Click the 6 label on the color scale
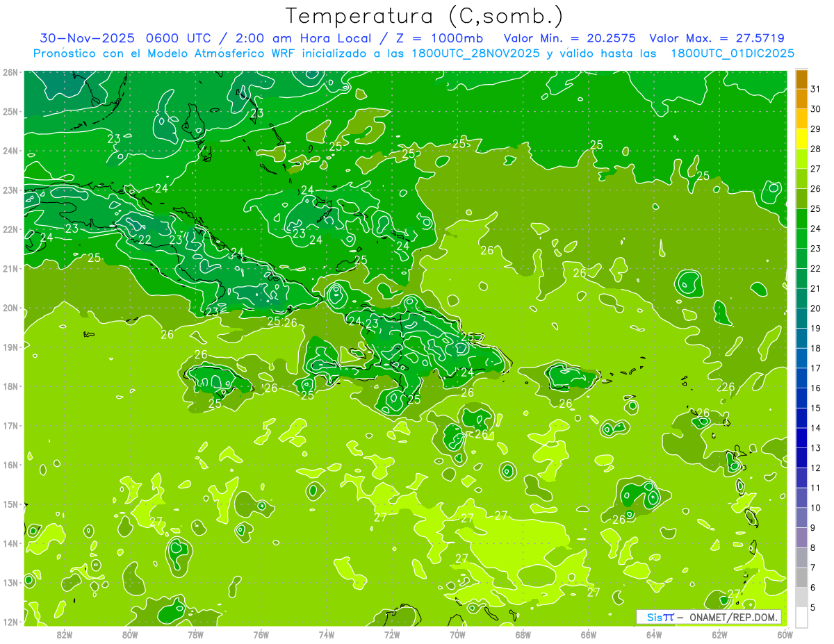Image resolution: width=834 pixels, height=644 pixels. point(813,588)
